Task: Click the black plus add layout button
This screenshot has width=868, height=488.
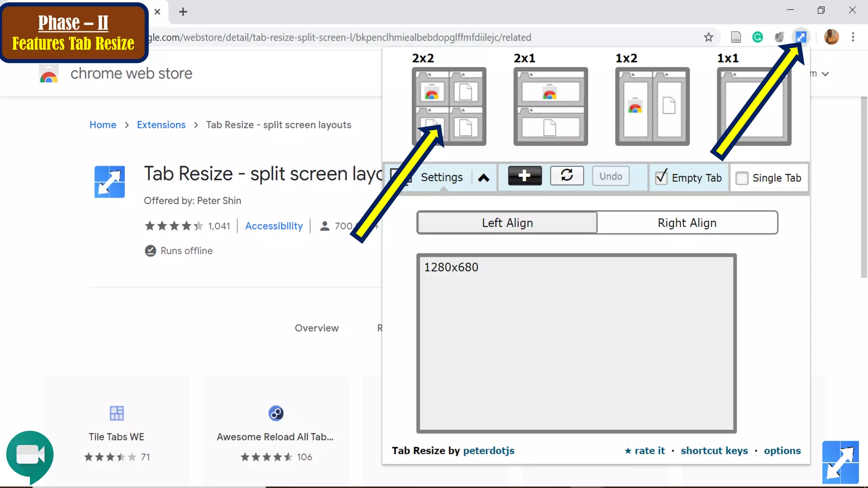Action: pos(525,176)
